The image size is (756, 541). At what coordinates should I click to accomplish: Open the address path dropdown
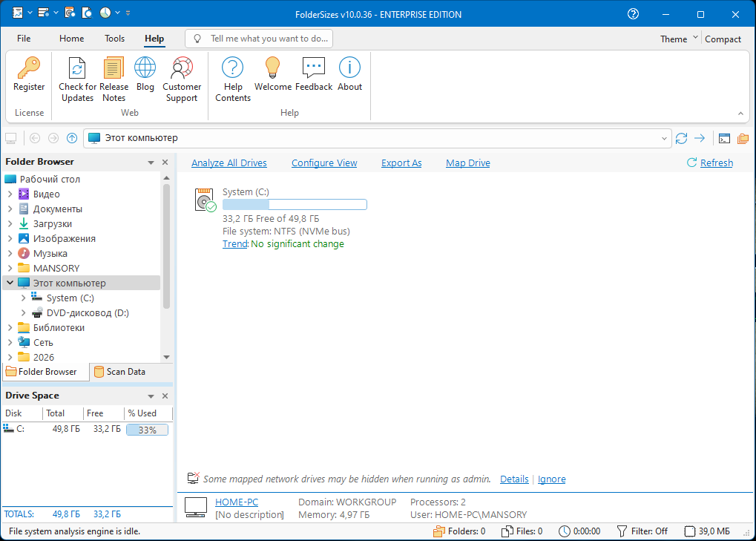(664, 138)
